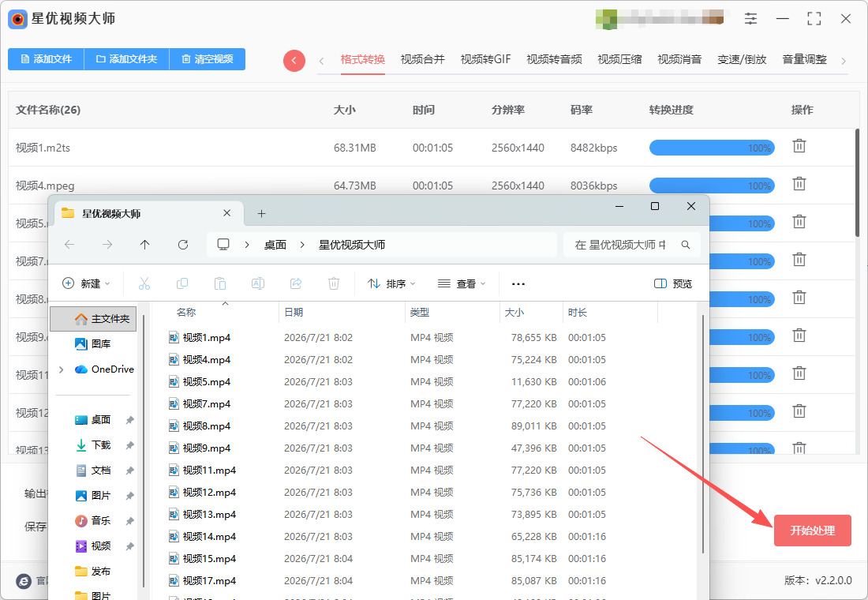Viewport: 868px width, 600px height.
Task: Refresh the Explorer folder view
Action: click(x=183, y=244)
